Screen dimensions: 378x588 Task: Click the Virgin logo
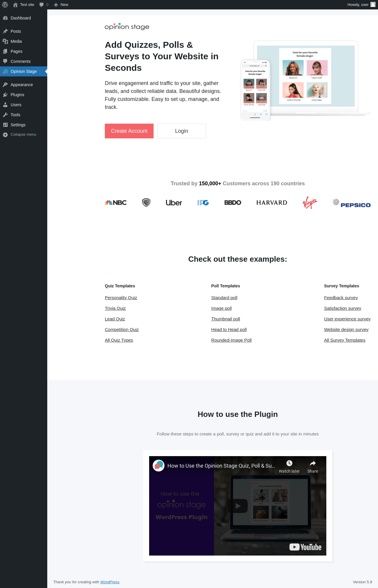coord(310,203)
